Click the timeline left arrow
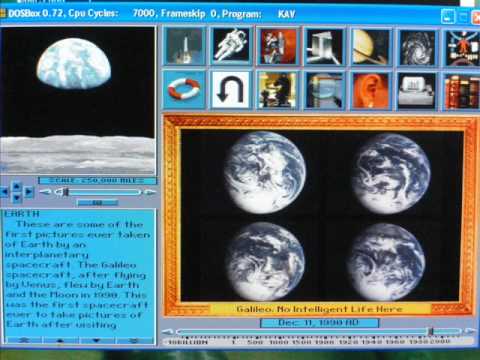The width and height of the screenshot is (480, 360). [x=168, y=332]
